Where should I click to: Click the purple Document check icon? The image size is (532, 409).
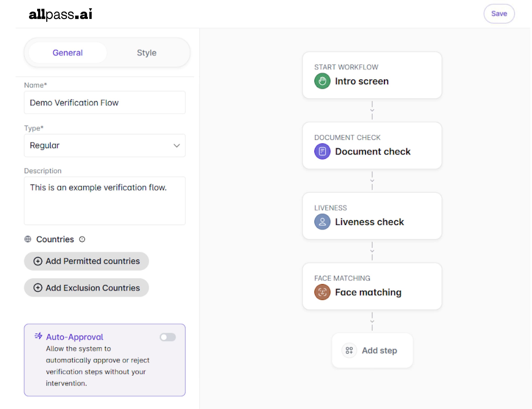(x=322, y=151)
